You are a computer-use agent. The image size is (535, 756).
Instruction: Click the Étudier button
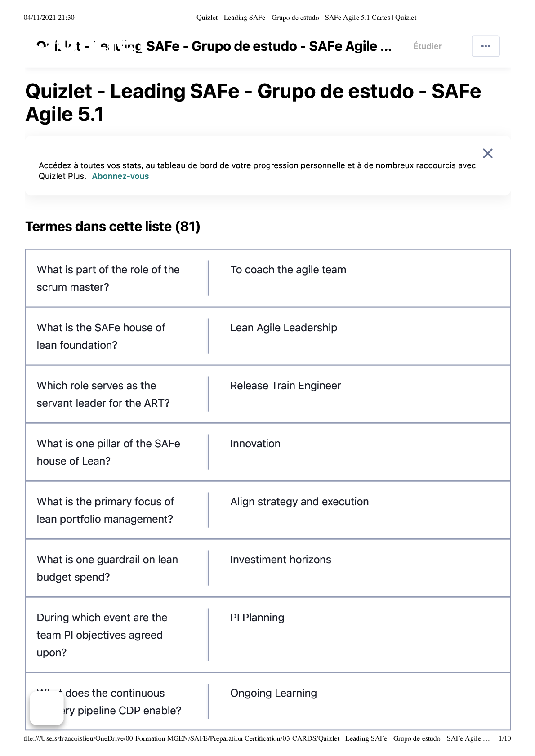click(427, 46)
